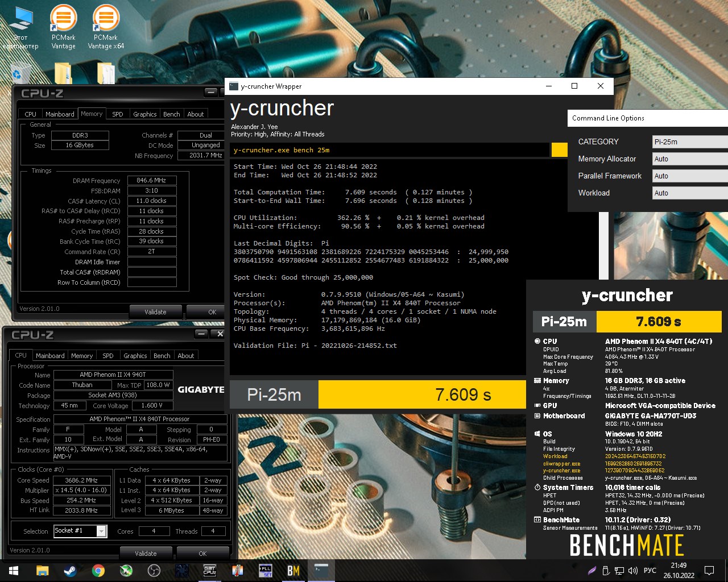Screen dimensions: 728x582
Task: Switch to Memory tab in lower CPU-Z window
Action: [82, 356]
